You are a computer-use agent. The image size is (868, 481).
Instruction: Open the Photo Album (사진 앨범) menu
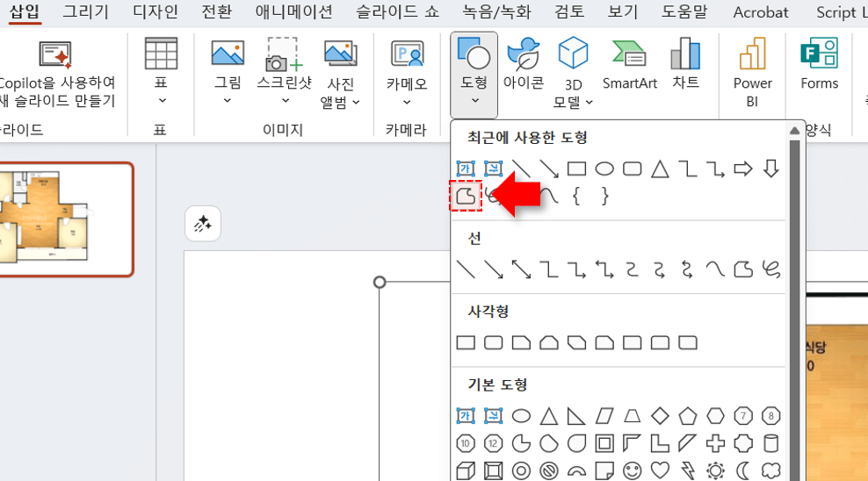pos(341,75)
